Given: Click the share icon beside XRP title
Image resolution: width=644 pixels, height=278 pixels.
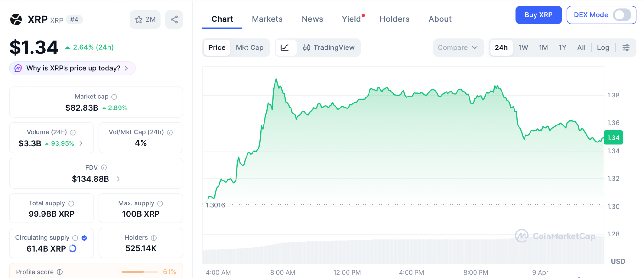Looking at the screenshot, I should [x=174, y=19].
